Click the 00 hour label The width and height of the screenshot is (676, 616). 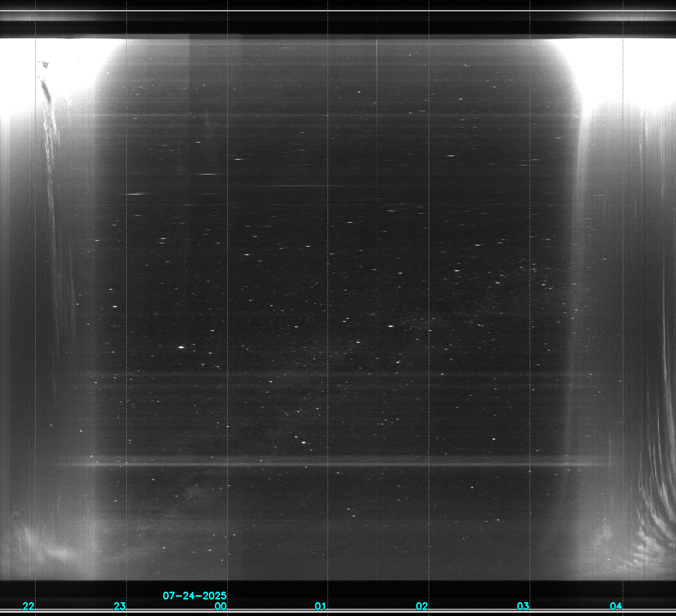tap(221, 606)
